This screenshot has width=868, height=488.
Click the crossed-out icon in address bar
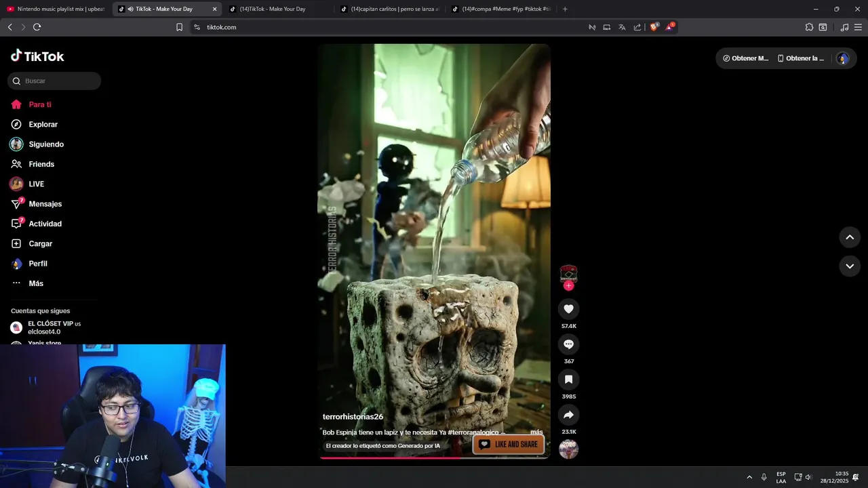592,27
